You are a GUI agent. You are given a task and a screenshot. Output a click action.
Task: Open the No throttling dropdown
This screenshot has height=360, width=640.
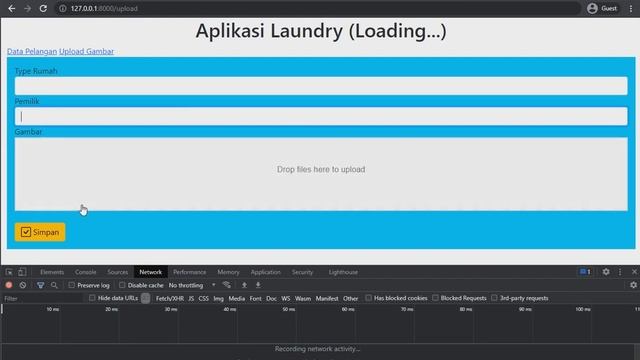point(192,285)
